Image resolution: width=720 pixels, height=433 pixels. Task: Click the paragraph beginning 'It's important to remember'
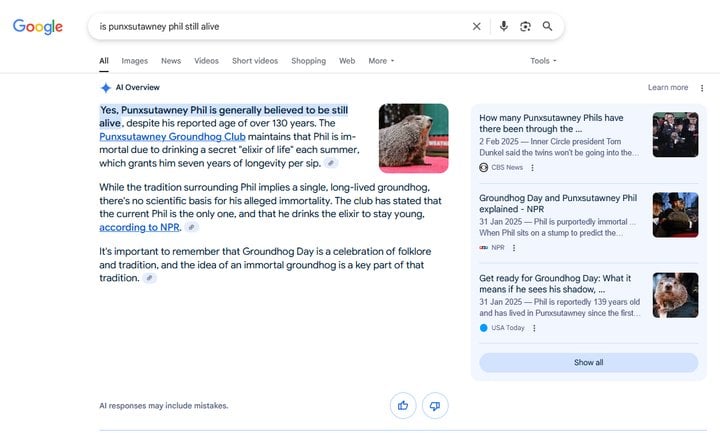[265, 264]
